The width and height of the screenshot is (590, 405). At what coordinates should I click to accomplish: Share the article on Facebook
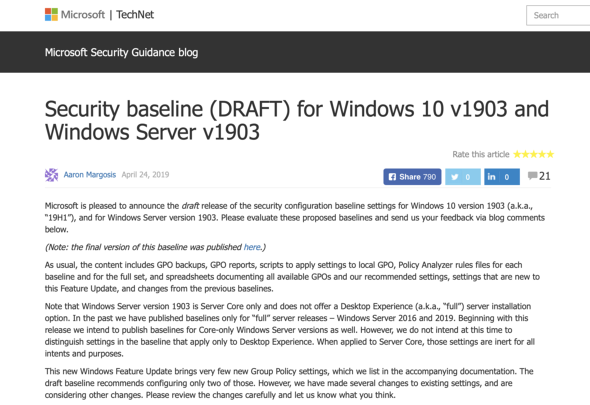[x=412, y=177]
